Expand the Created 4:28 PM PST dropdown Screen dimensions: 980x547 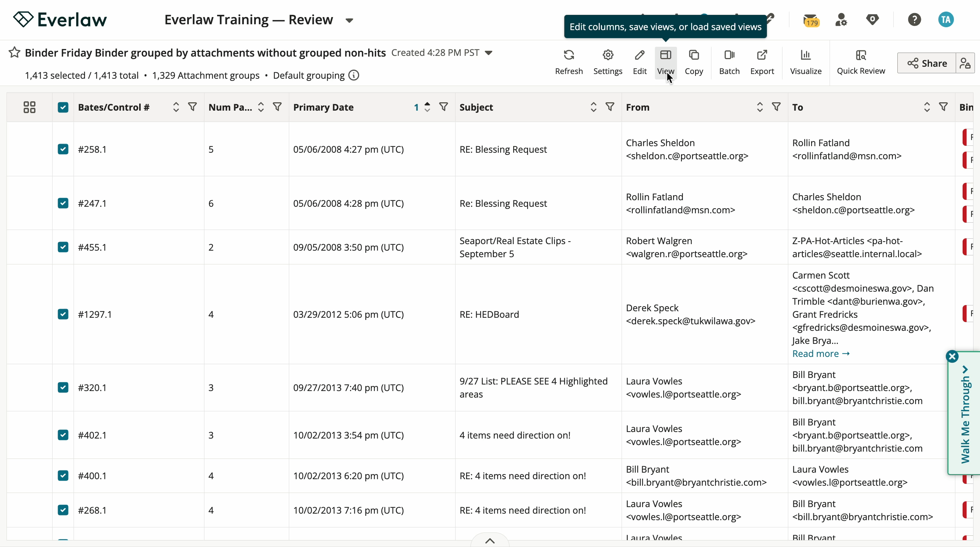point(489,53)
